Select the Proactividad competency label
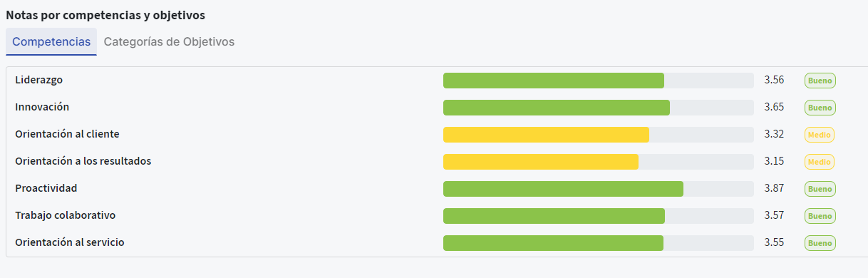 (x=46, y=188)
